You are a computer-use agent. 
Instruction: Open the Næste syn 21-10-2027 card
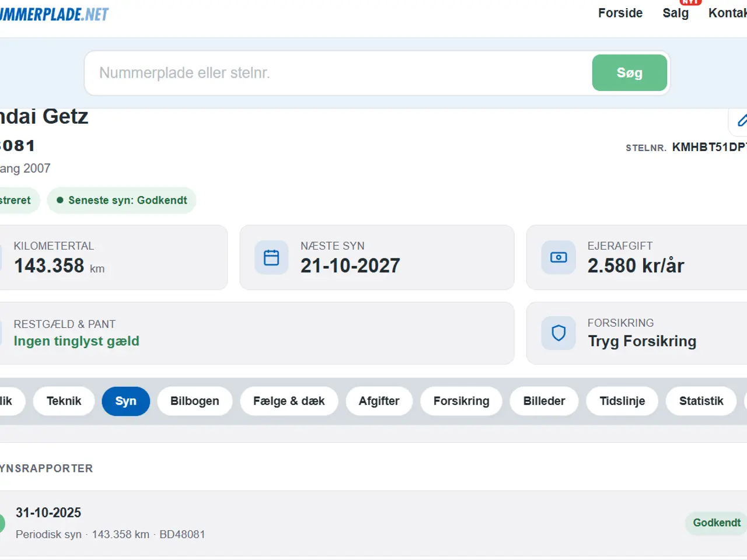tap(377, 257)
